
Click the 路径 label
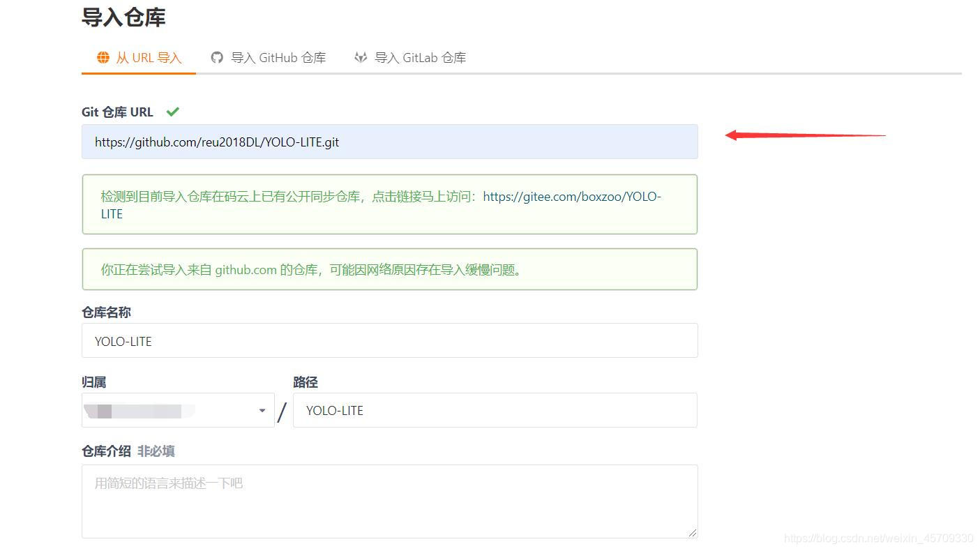[306, 382]
